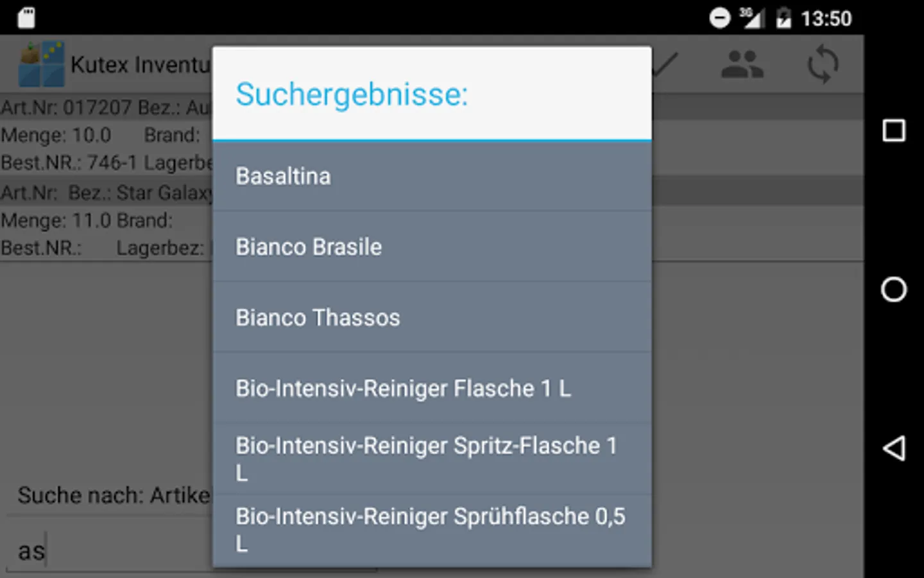This screenshot has height=578, width=924.
Task: Tap the SD card notification icon
Action: 26,18
